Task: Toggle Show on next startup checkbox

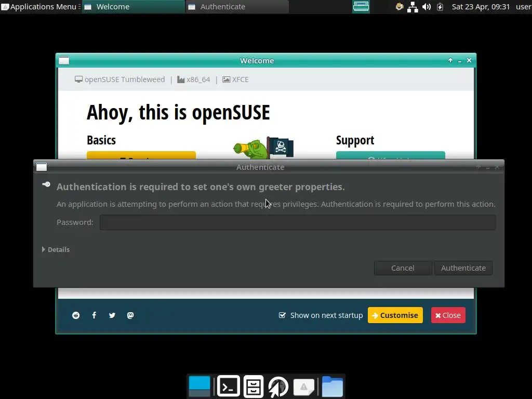Action: pyautogui.click(x=282, y=315)
